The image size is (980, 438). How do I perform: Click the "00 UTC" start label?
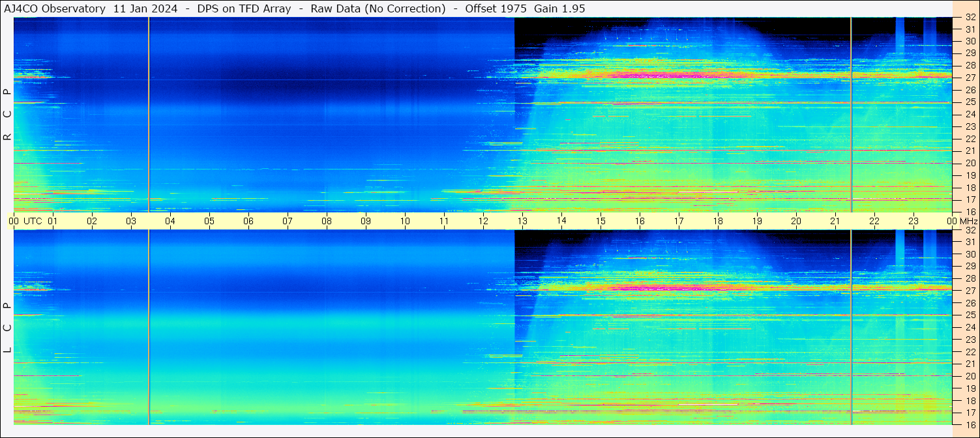pos(25,221)
